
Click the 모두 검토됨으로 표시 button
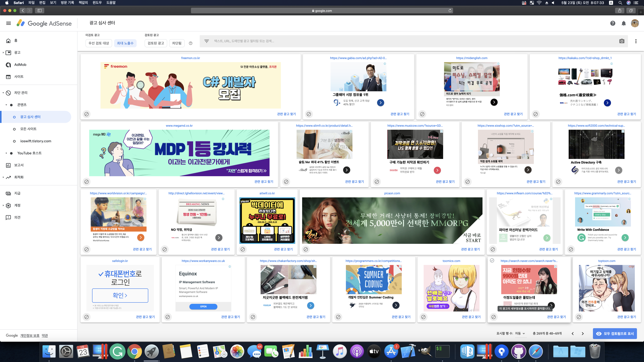pos(615,333)
